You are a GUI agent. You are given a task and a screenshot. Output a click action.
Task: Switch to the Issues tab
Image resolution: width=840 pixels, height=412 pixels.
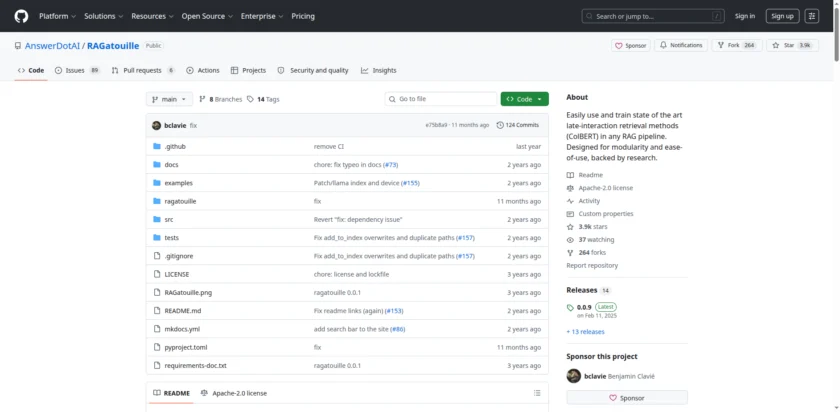point(77,70)
